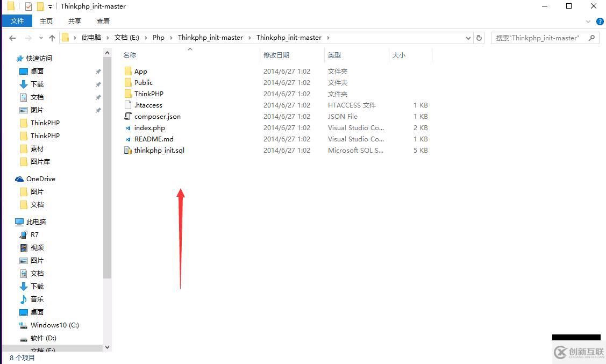The image size is (606, 364).
Task: Click the sidebar vertical scrollbar thumb
Action: pyautogui.click(x=108, y=168)
